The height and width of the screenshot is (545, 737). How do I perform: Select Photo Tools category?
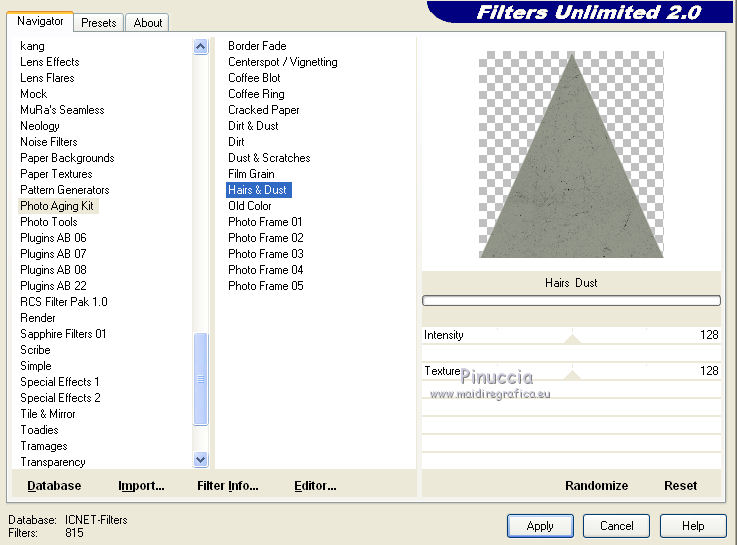pyautogui.click(x=49, y=222)
